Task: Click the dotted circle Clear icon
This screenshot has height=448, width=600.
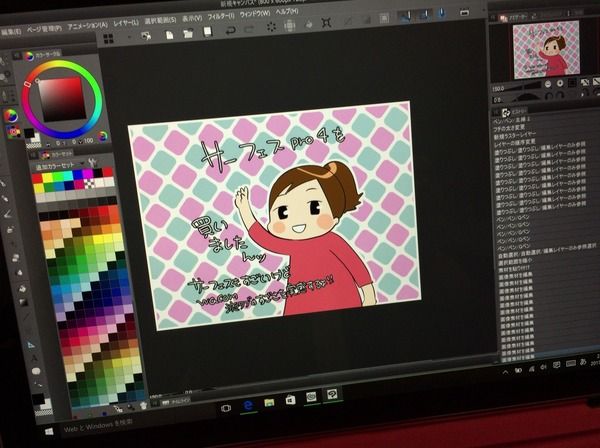Action: 271,27
